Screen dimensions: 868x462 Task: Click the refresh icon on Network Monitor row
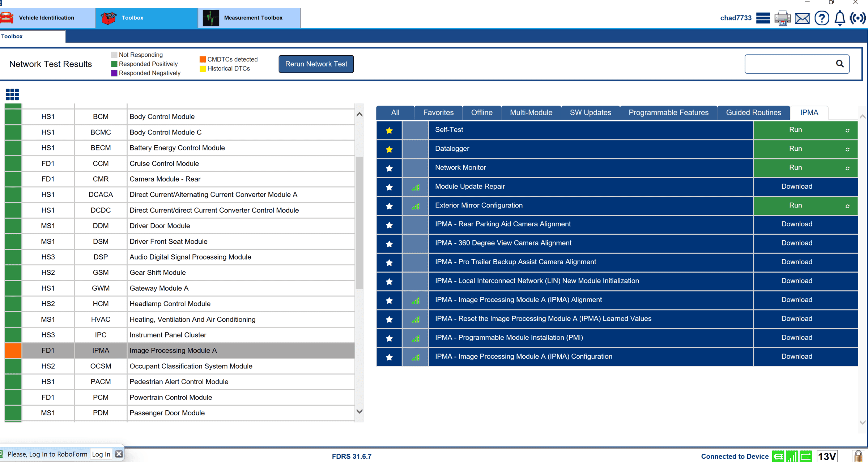[x=847, y=168]
